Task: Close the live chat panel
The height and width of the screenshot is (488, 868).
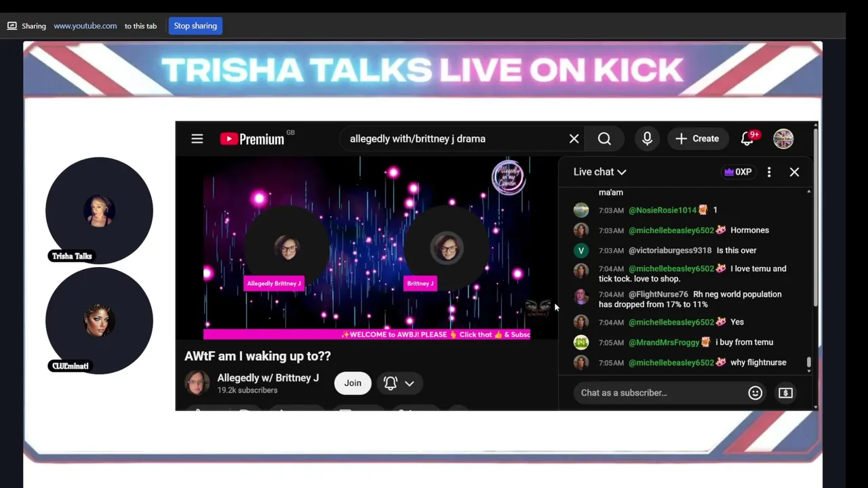Action: click(794, 172)
